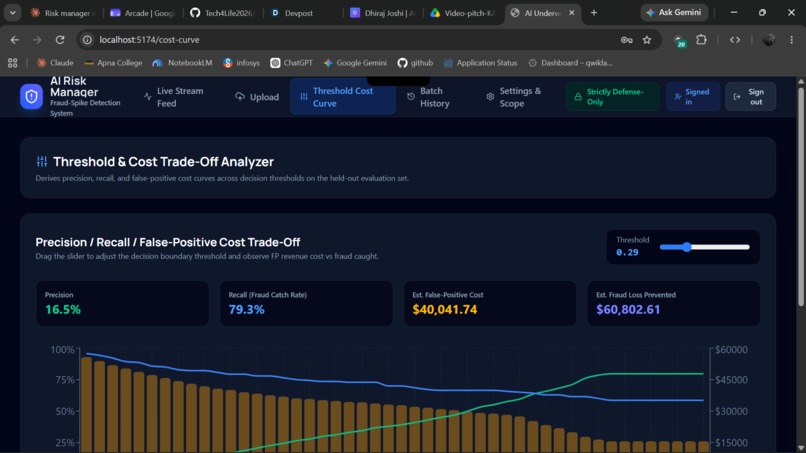
Task: Switch to the Dhiraj Joshi tab
Action: [x=383, y=13]
